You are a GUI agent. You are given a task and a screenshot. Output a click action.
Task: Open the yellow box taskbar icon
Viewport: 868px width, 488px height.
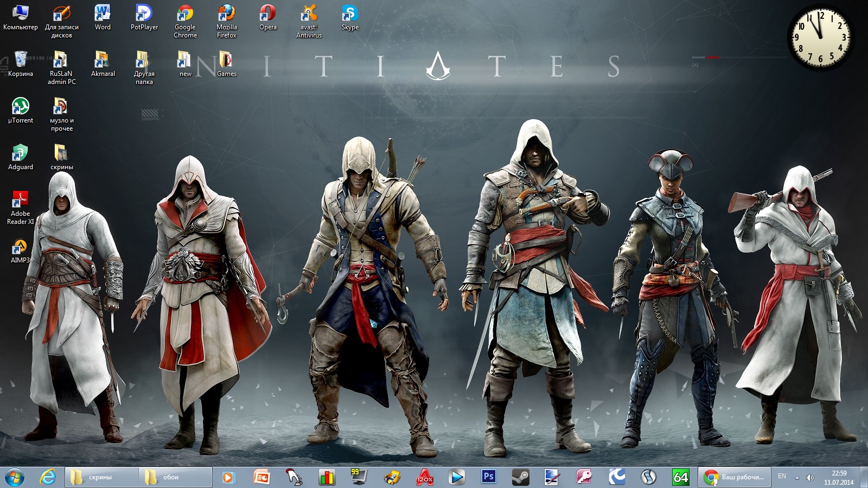click(392, 477)
